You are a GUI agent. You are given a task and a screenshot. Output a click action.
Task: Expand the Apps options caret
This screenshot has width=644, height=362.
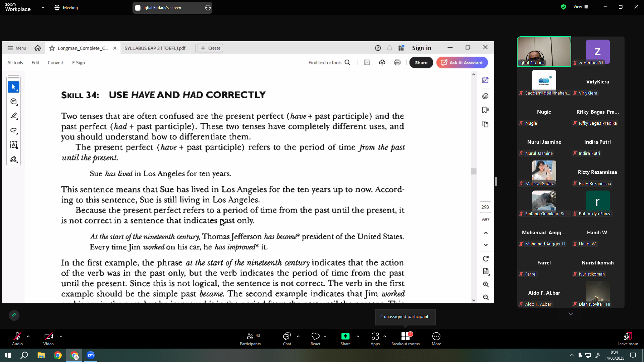coord(384,336)
